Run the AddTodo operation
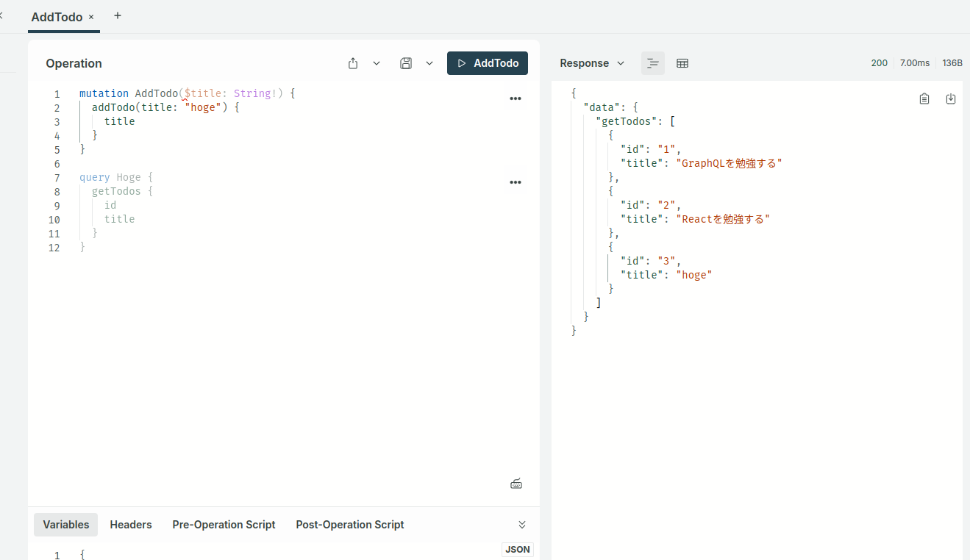This screenshot has width=970, height=560. pyautogui.click(x=488, y=63)
